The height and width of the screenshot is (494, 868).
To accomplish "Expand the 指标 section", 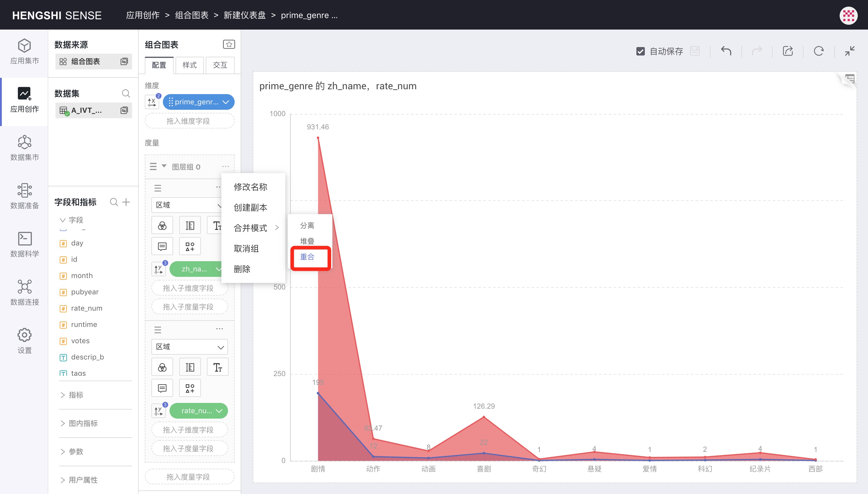I will 63,395.
